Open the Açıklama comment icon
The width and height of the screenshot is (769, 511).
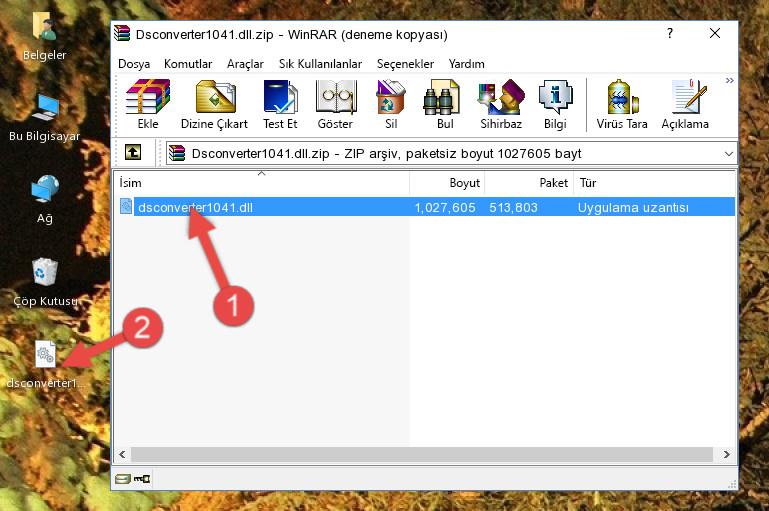point(685,104)
